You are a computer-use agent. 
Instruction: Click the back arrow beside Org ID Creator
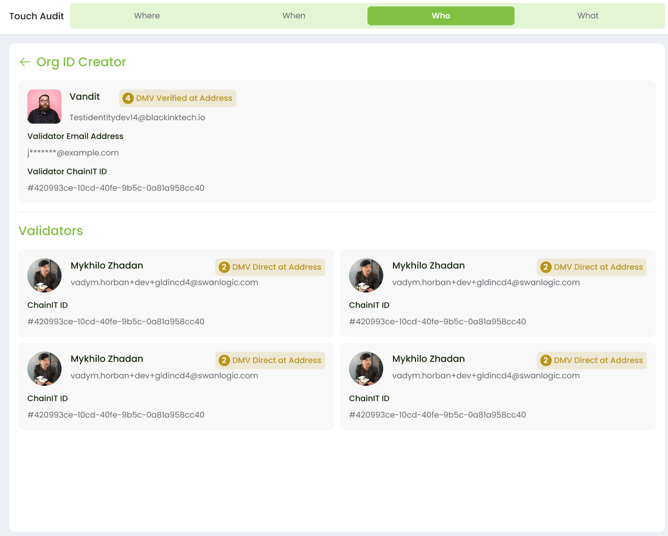(x=25, y=62)
